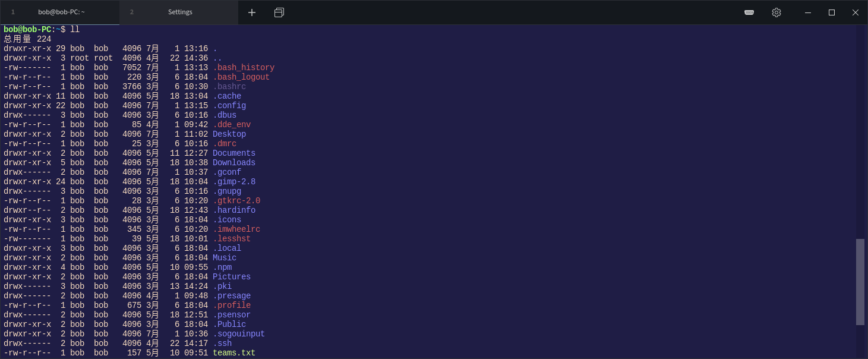Click the Music directory entry

click(224, 257)
